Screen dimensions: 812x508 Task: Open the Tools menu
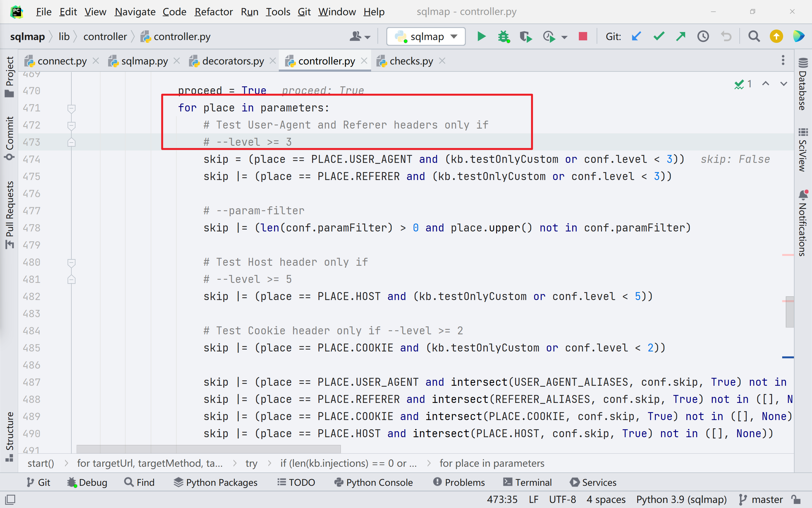[278, 12]
